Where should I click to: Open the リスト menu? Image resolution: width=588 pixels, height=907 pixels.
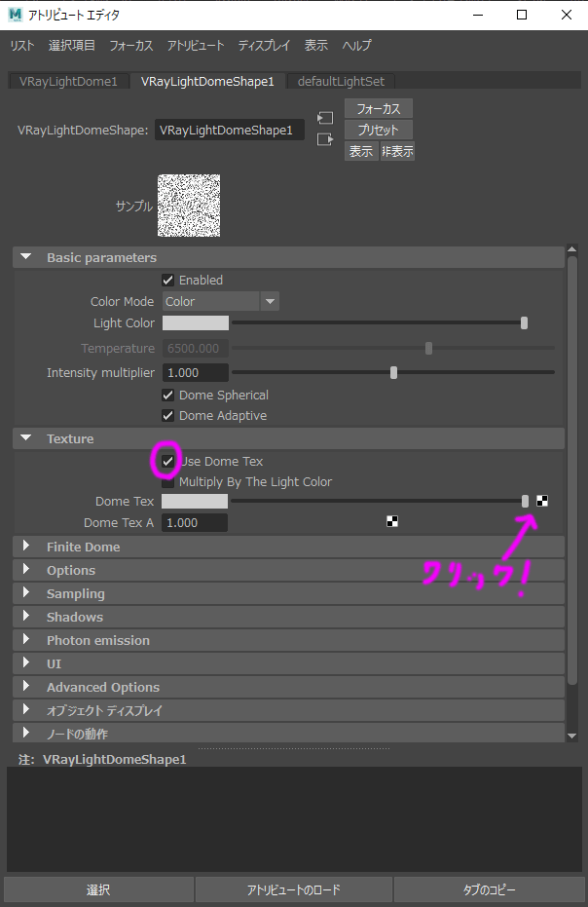point(22,45)
